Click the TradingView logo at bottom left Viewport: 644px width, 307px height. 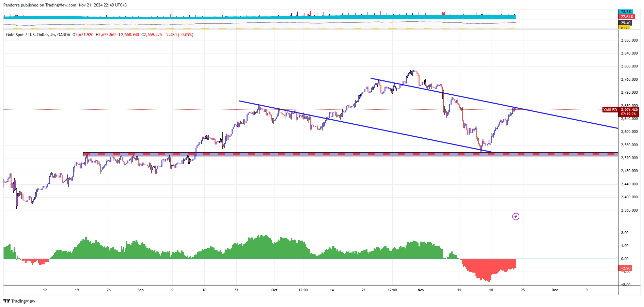coord(19,301)
